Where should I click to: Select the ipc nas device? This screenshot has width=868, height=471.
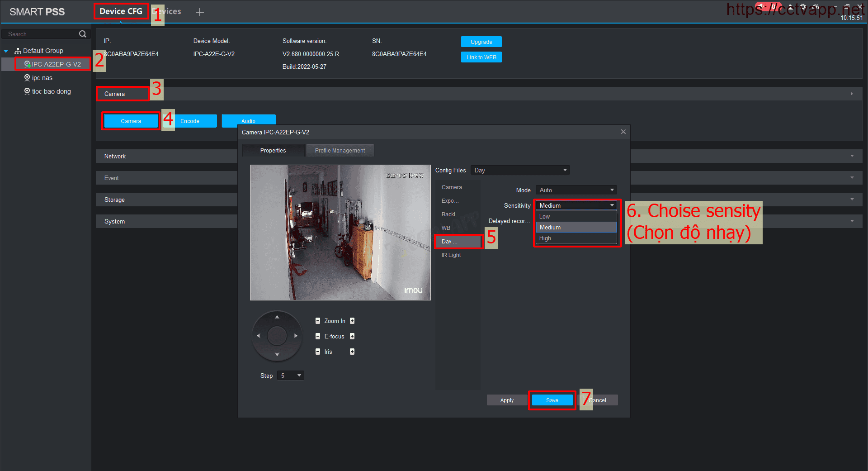(42, 78)
